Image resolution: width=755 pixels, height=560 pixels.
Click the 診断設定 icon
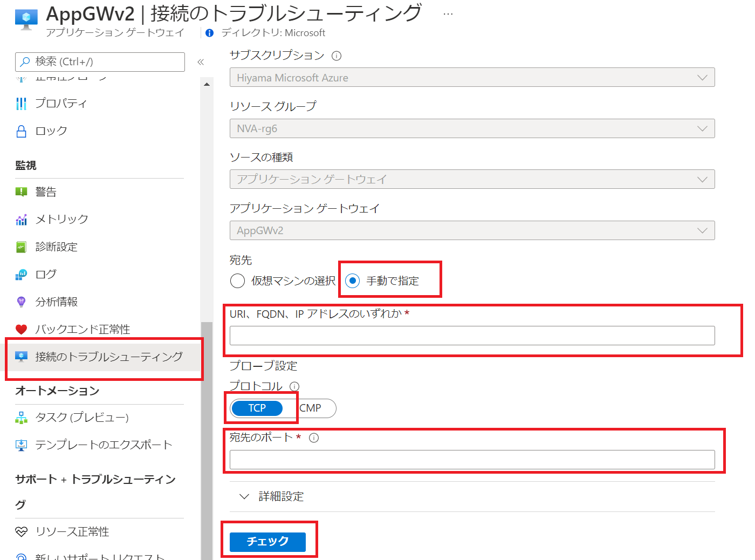tap(22, 247)
